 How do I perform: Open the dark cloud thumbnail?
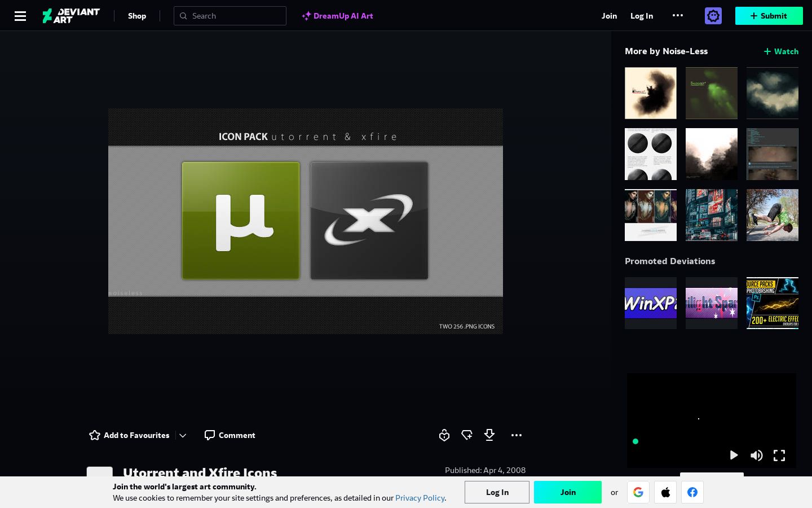click(773, 93)
